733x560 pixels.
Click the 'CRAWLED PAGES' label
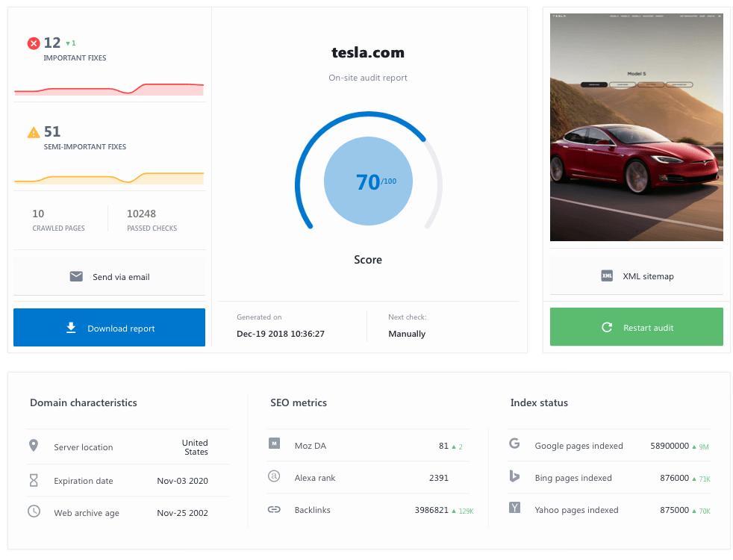(x=58, y=228)
